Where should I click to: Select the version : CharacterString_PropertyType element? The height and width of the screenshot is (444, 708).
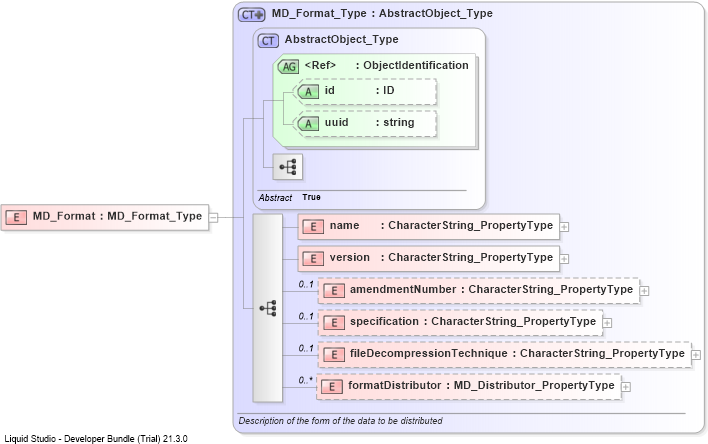429,258
